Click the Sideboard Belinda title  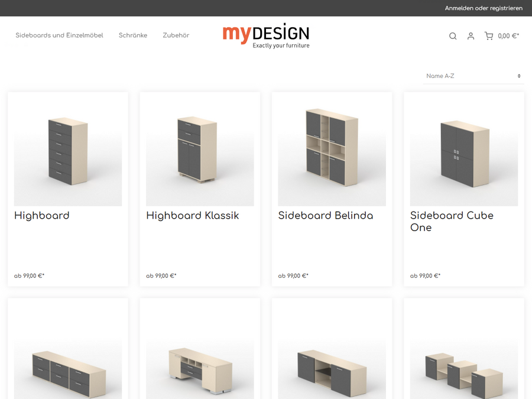325,215
